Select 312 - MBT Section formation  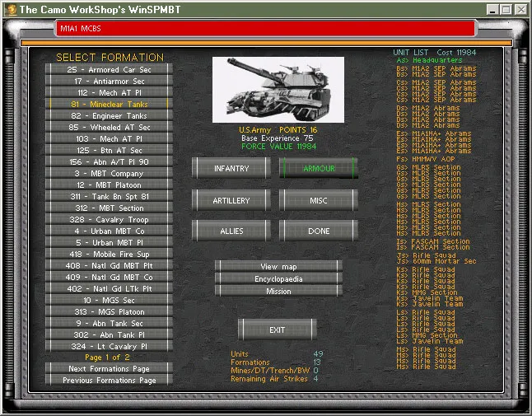pos(110,208)
